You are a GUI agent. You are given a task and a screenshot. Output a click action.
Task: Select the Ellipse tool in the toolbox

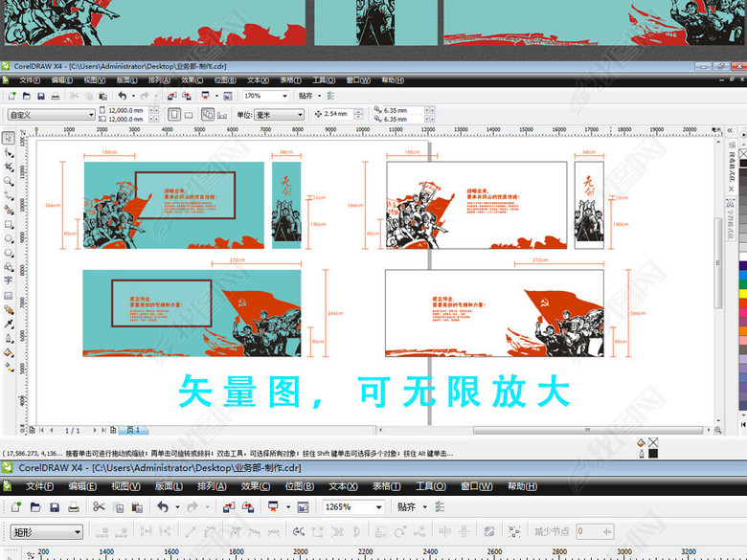point(9,238)
